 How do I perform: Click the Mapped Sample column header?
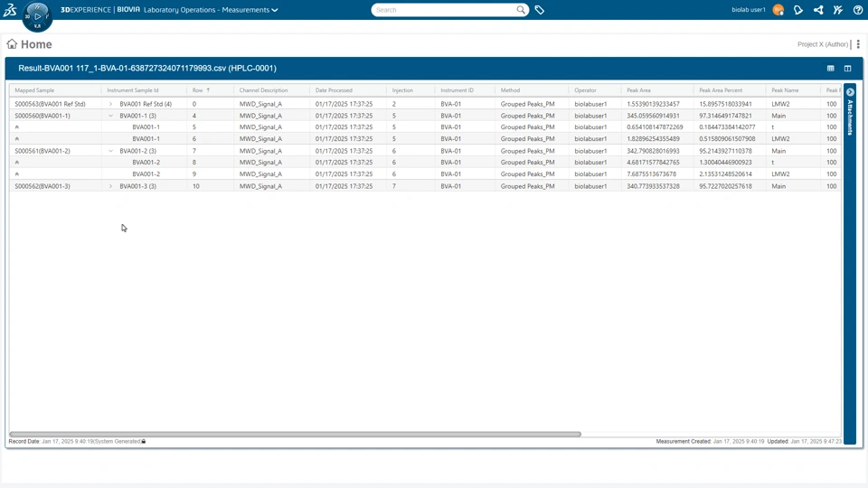coord(34,90)
